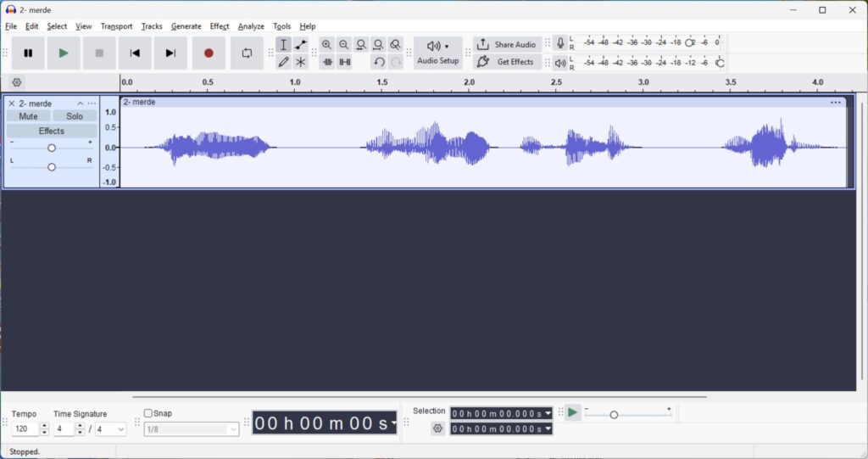Open the Audio Setup dropdown

pos(437,53)
